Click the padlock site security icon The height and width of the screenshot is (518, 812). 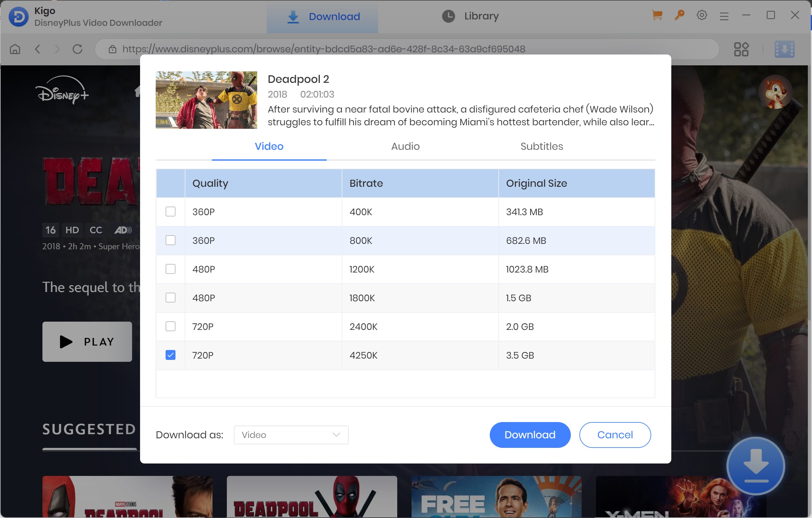[112, 49]
